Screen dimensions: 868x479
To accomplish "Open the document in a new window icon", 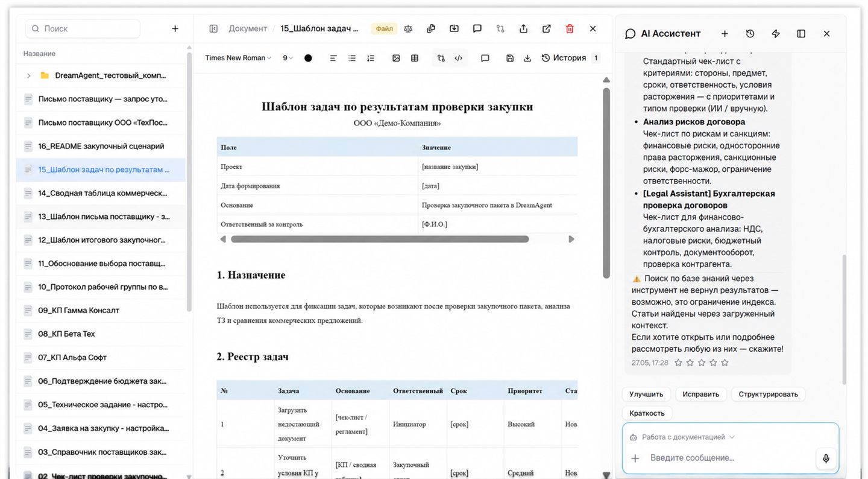I will [547, 28].
